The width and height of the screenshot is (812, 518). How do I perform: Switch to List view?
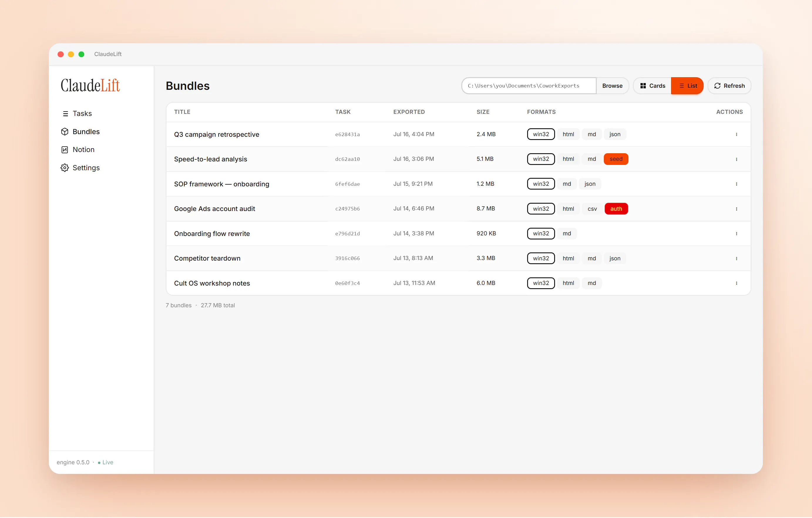[x=687, y=86]
